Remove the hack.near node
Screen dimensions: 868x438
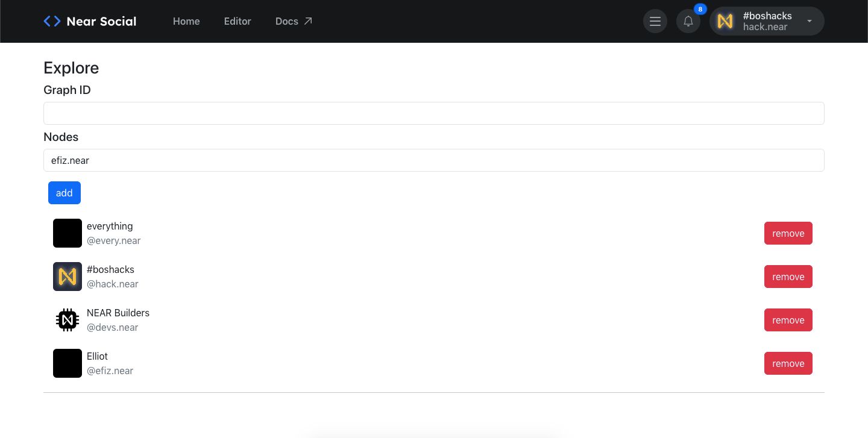788,277
